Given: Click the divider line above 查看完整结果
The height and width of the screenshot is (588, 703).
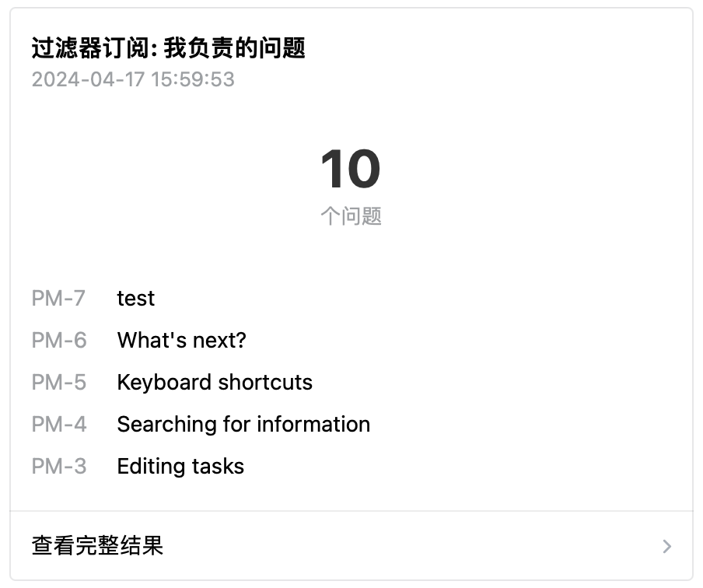Looking at the screenshot, I should tap(351, 511).
